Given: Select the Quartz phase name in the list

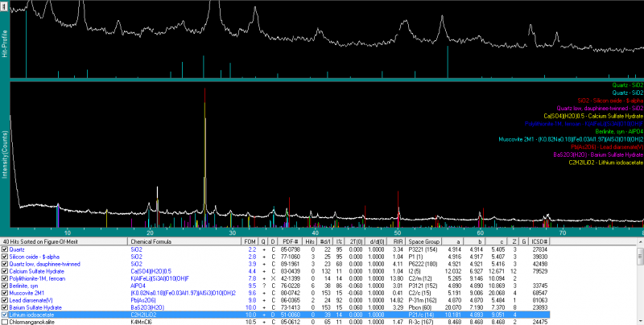Looking at the screenshot, I should pos(17,249).
